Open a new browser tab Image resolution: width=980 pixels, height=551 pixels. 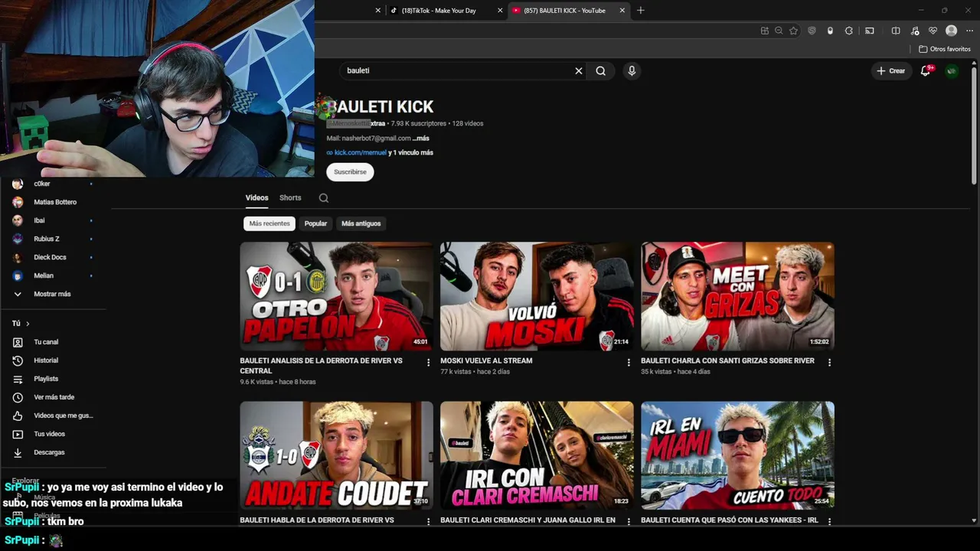click(641, 10)
